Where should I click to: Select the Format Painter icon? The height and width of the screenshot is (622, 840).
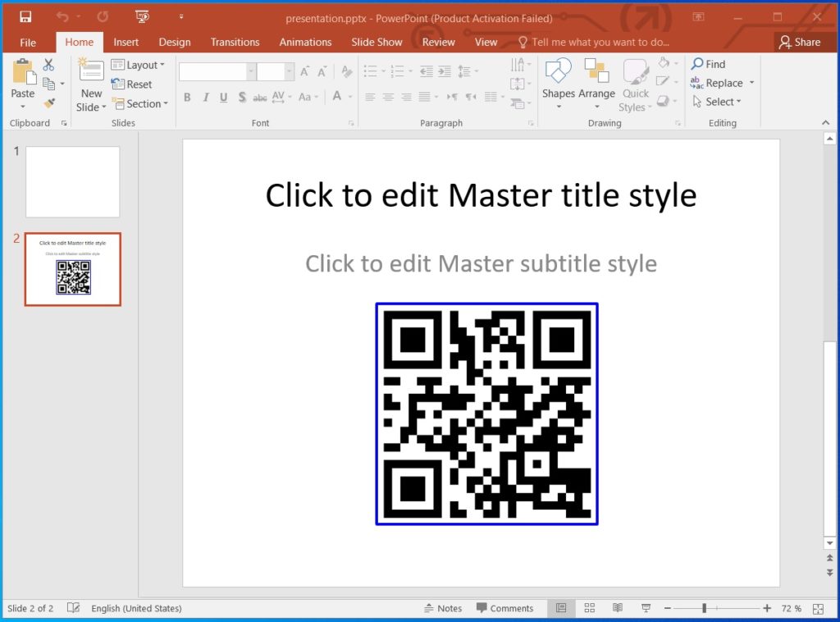coord(48,102)
